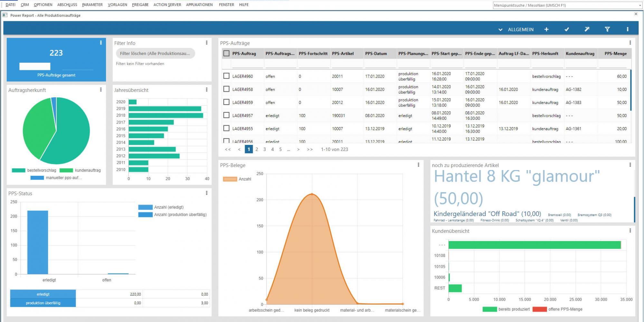This screenshot has width=644, height=322.
Task: Open the VORLAGEN menu
Action: tap(118, 5)
